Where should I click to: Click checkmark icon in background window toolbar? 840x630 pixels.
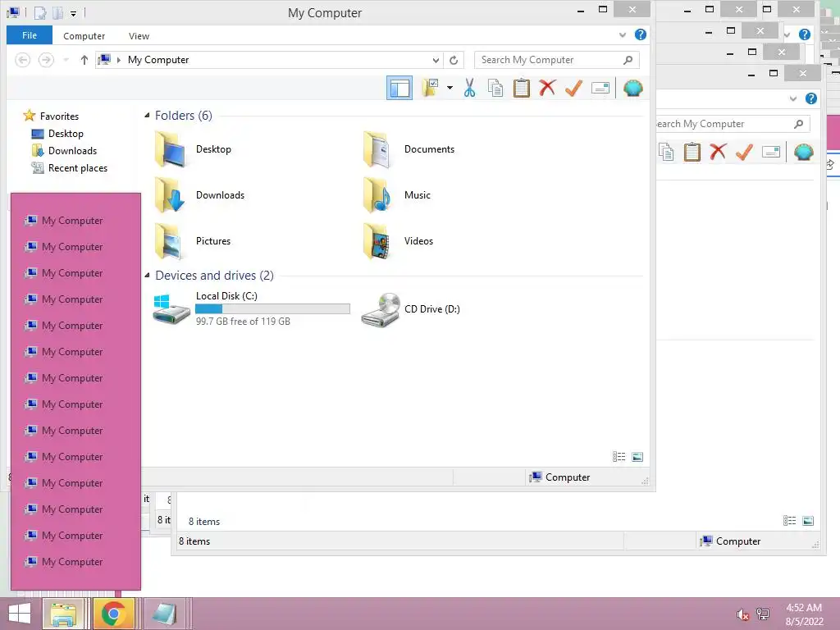[744, 152]
